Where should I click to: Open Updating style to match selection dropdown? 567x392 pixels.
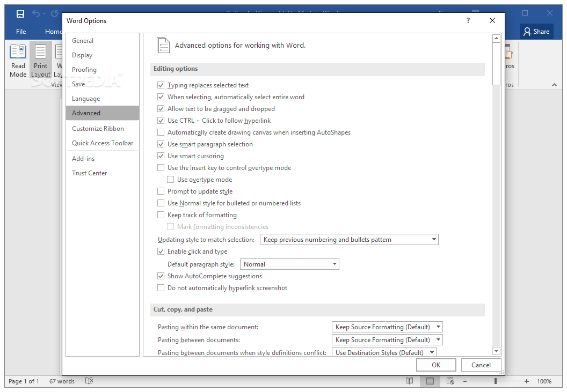[x=349, y=240]
